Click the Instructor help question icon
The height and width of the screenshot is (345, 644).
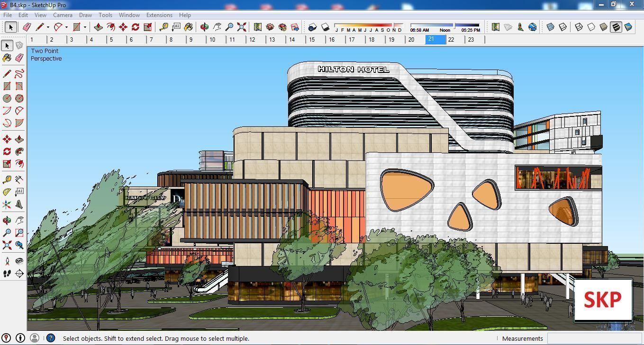coord(50,338)
